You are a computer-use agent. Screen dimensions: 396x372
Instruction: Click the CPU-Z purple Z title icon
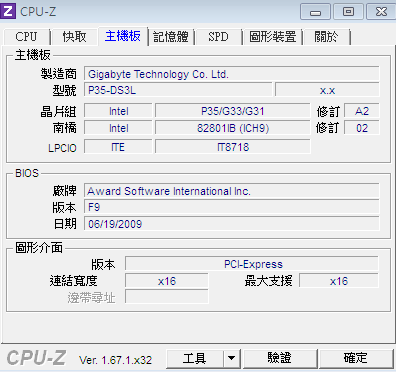(x=8, y=11)
